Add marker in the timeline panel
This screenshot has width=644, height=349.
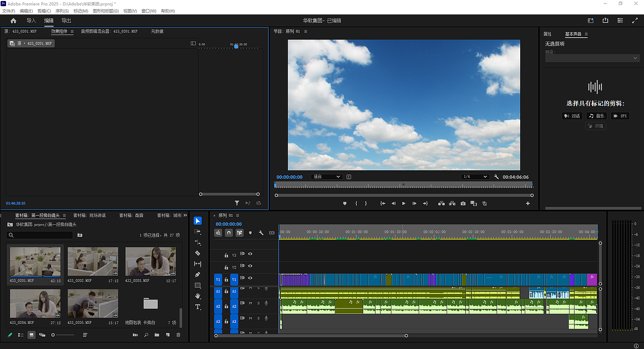pos(251,233)
